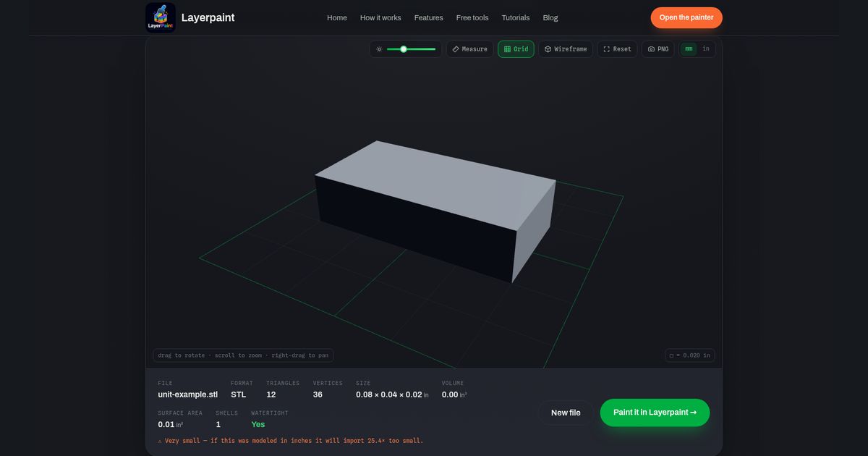868x456 pixels.
Task: Click the Layerpaint logo icon
Action: pyautogui.click(x=160, y=17)
